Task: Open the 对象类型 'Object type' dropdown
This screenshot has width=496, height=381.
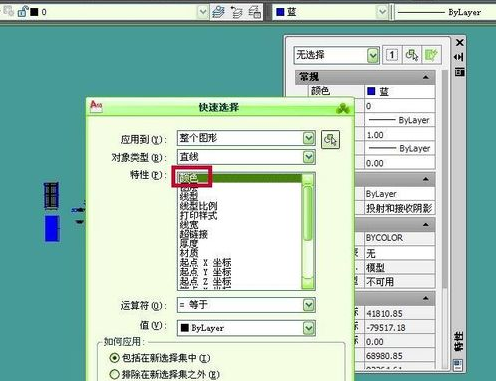Action: click(309, 157)
